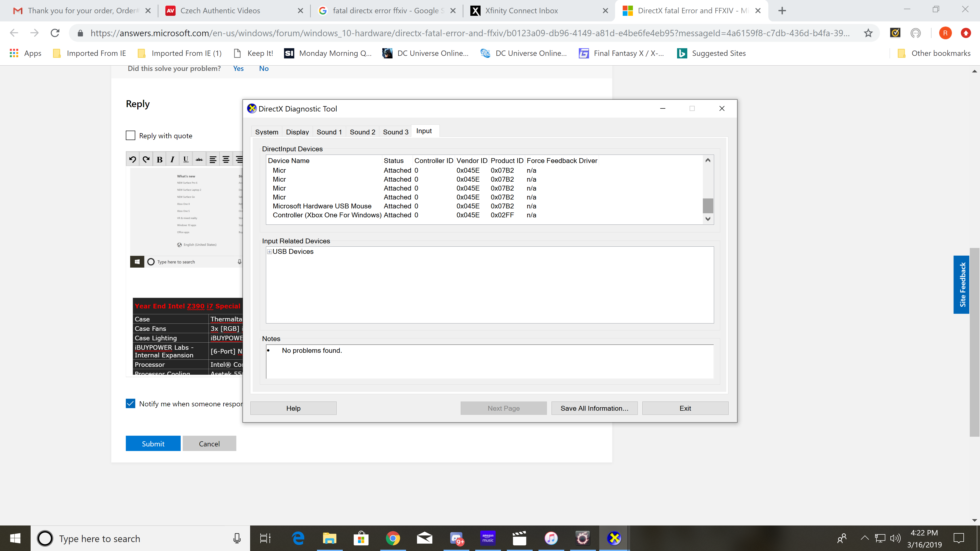Click Save All Information button
The height and width of the screenshot is (551, 980).
click(594, 408)
